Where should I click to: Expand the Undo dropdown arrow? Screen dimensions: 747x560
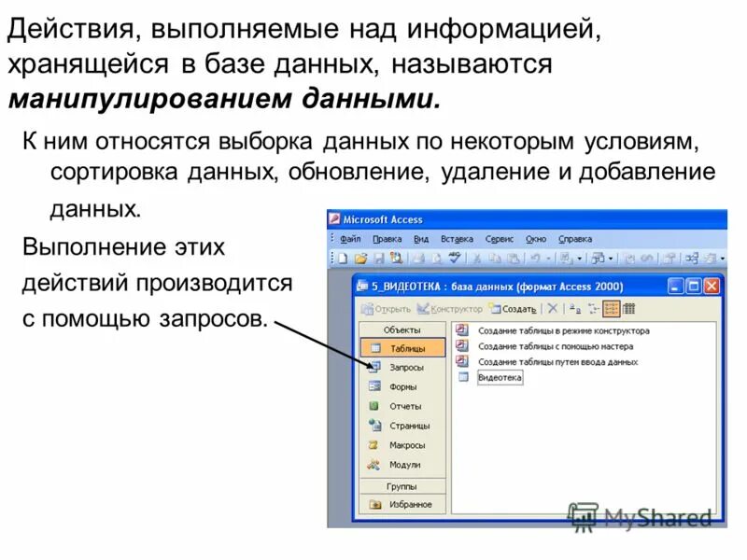[548, 259]
